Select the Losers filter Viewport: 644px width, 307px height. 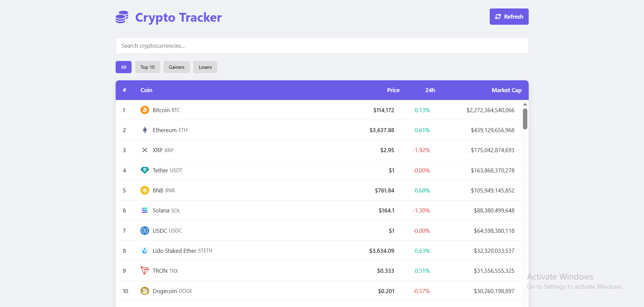205,67
